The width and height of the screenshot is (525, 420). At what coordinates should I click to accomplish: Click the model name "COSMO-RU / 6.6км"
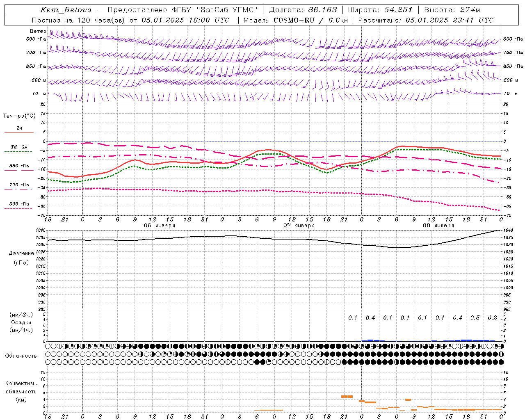[x=310, y=20]
